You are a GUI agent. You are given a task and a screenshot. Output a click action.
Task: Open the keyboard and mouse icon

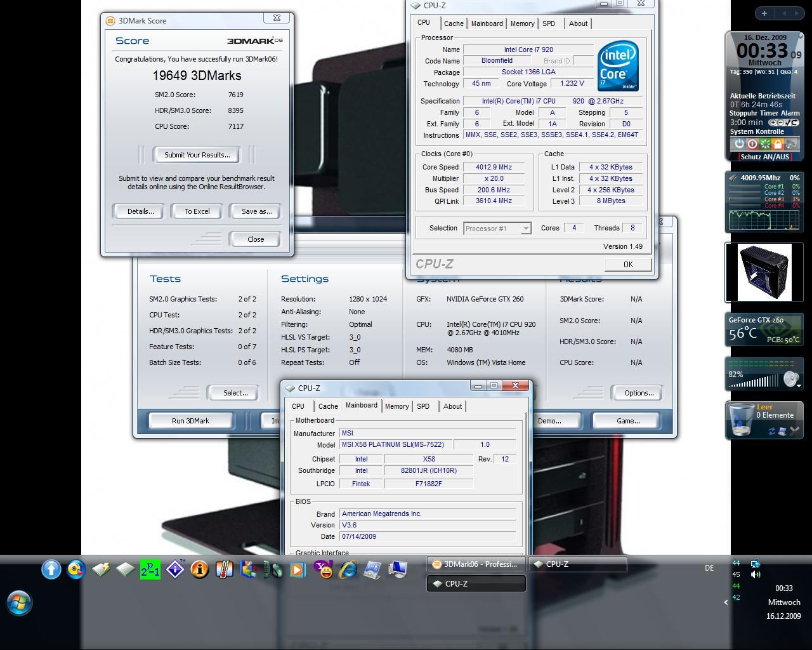[273, 569]
